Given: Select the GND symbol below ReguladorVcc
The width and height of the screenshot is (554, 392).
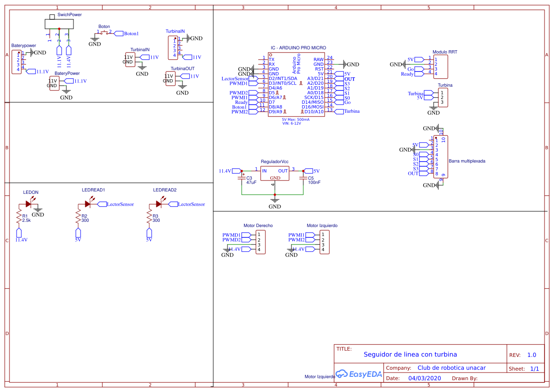Looking at the screenshot, I should (275, 201).
